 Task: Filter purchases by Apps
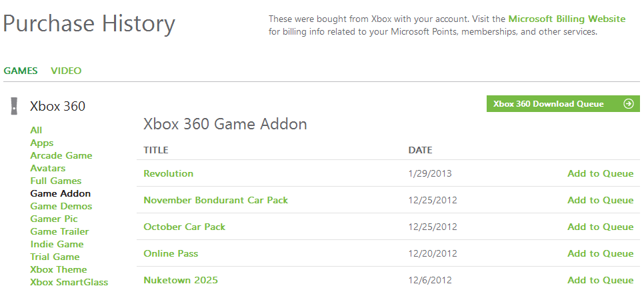click(41, 143)
